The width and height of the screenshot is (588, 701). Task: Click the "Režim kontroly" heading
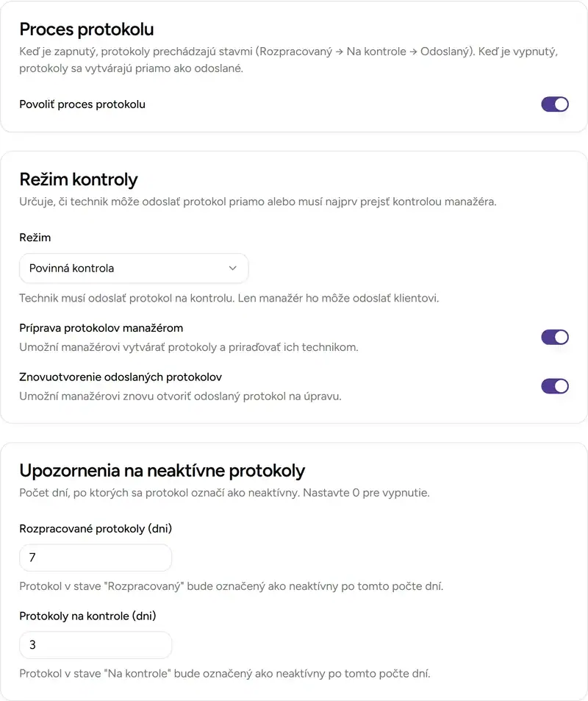click(x=79, y=179)
